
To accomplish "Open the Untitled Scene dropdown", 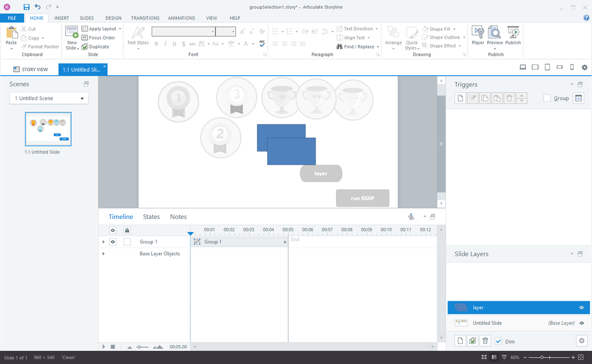I will click(x=49, y=98).
